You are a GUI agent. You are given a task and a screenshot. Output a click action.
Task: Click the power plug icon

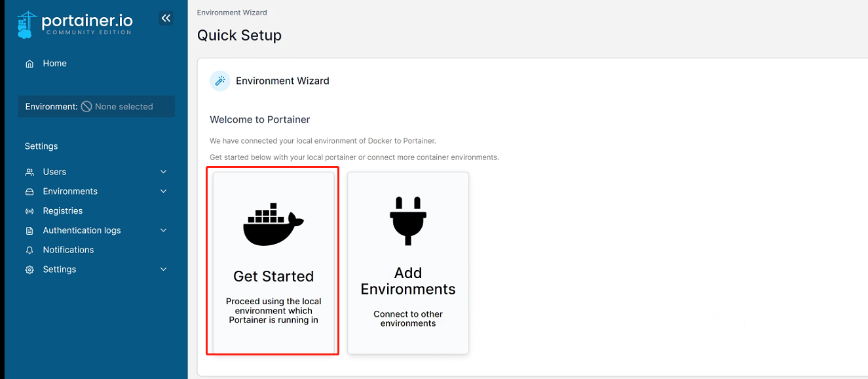[x=407, y=220]
